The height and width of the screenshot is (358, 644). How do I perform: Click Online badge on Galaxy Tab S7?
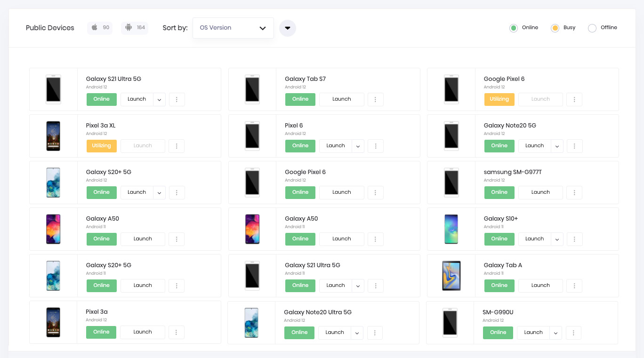click(x=300, y=99)
